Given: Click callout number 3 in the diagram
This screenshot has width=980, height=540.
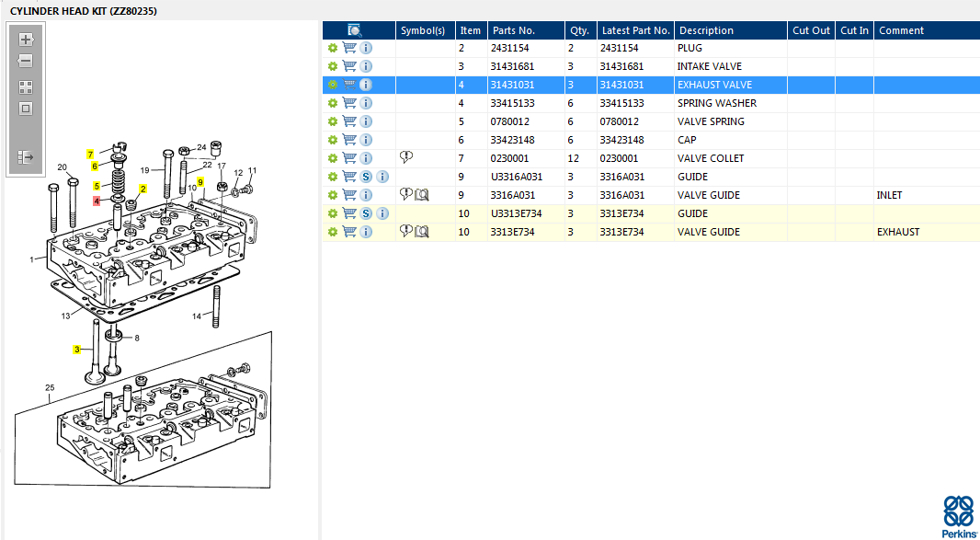Looking at the screenshot, I should tap(78, 350).
